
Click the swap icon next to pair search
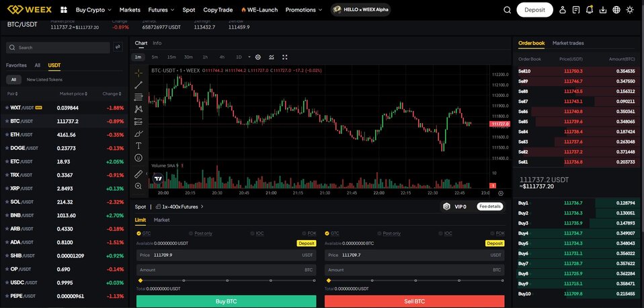coord(118,47)
